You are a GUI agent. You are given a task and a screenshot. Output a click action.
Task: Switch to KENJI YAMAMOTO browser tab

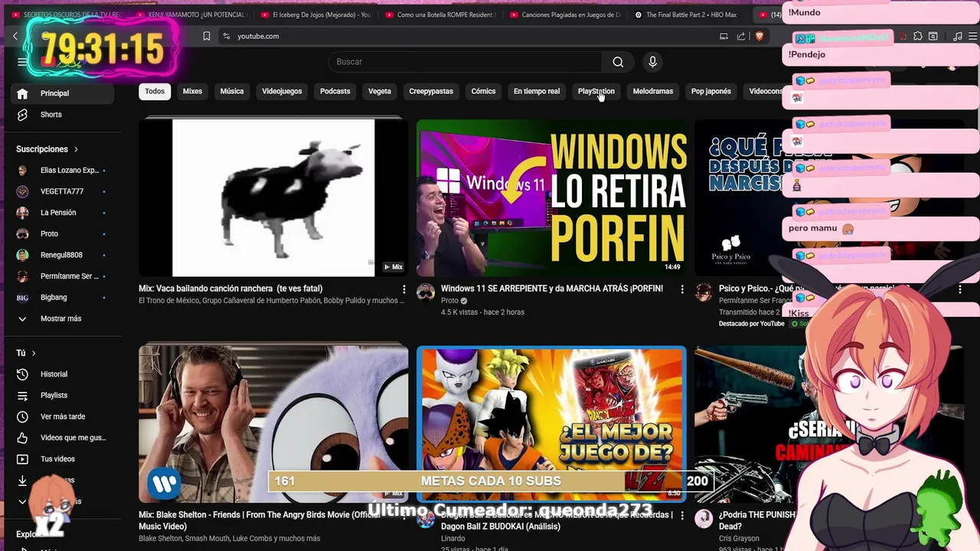click(191, 15)
